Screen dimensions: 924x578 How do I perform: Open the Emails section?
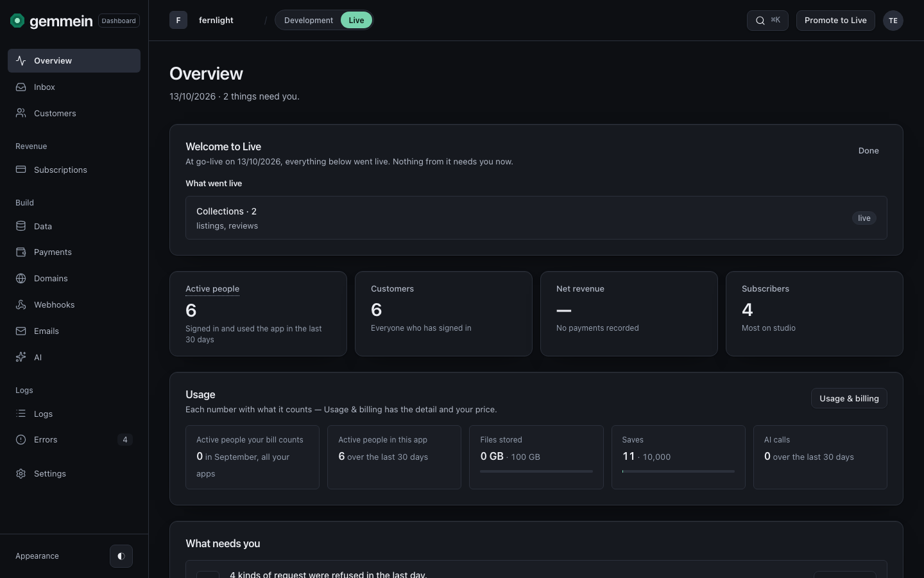74,331
